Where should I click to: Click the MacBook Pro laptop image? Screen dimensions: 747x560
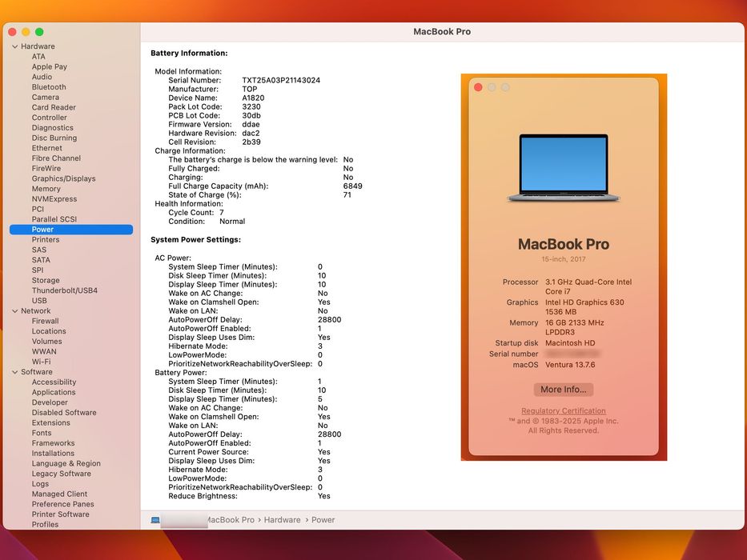click(x=563, y=166)
